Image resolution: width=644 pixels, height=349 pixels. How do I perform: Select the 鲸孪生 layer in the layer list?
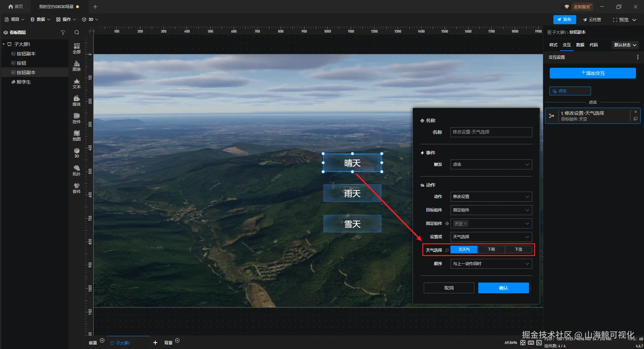pyautogui.click(x=23, y=82)
